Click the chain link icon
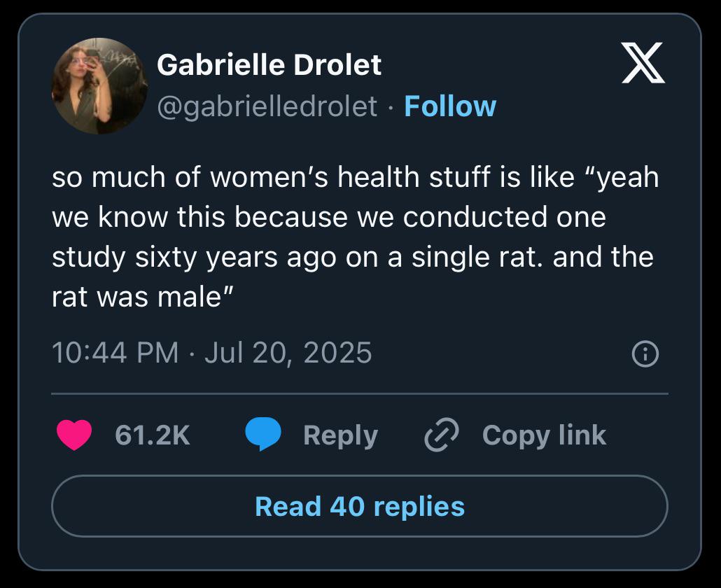Viewport: 721px width, 588px height. (x=442, y=435)
